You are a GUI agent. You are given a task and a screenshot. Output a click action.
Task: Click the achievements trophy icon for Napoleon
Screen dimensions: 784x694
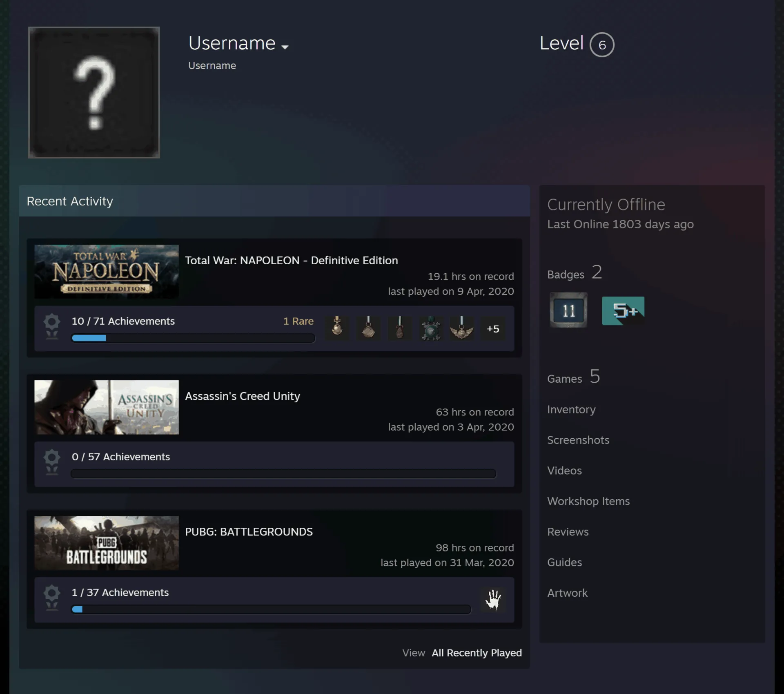(52, 326)
